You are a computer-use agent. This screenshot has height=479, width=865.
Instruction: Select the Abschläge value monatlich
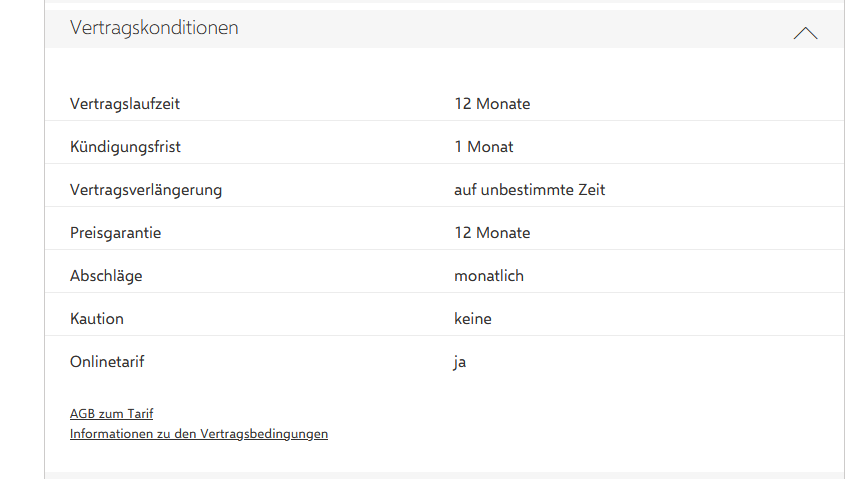coord(489,276)
